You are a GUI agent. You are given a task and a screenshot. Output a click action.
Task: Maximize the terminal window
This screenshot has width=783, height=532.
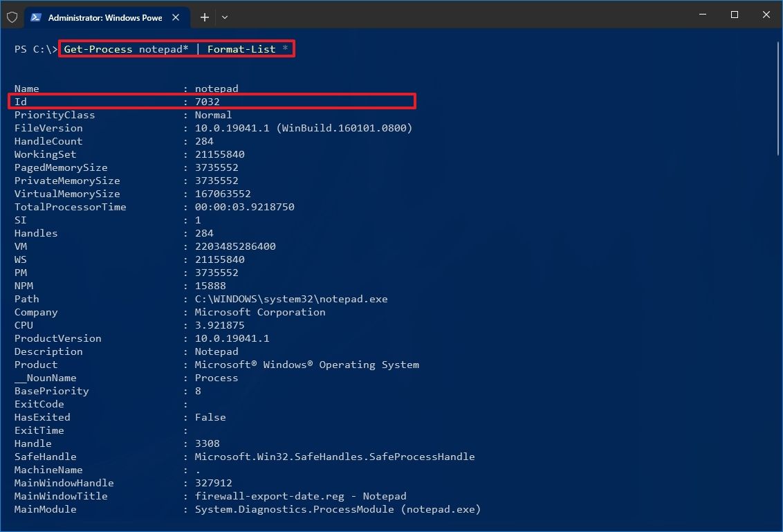coord(735,15)
